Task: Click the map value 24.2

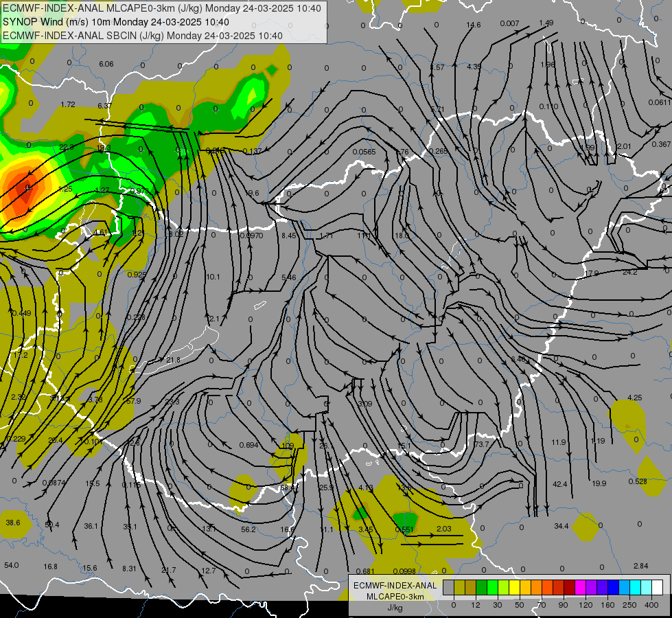Action: click(x=629, y=272)
